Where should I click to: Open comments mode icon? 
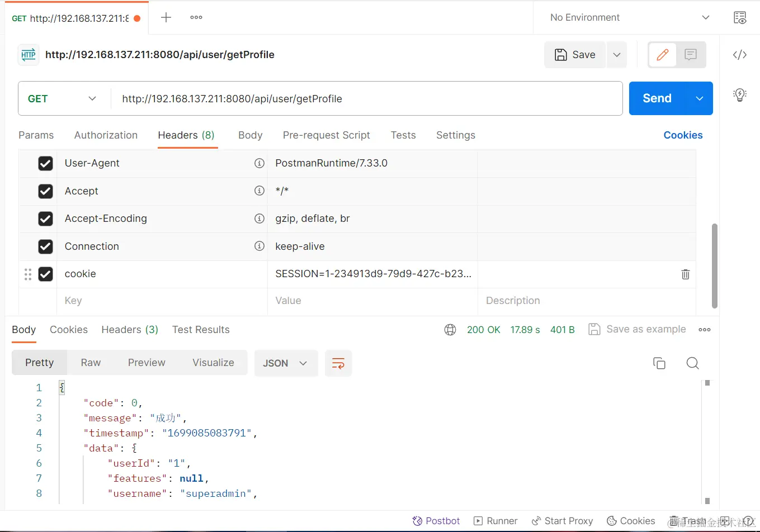pyautogui.click(x=691, y=55)
